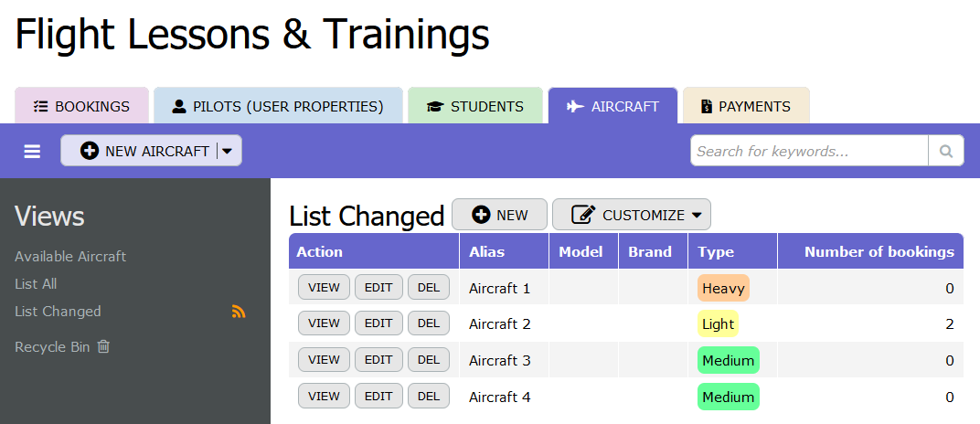Click the plus icon on the New button
This screenshot has width=980, height=424.
coord(481,215)
